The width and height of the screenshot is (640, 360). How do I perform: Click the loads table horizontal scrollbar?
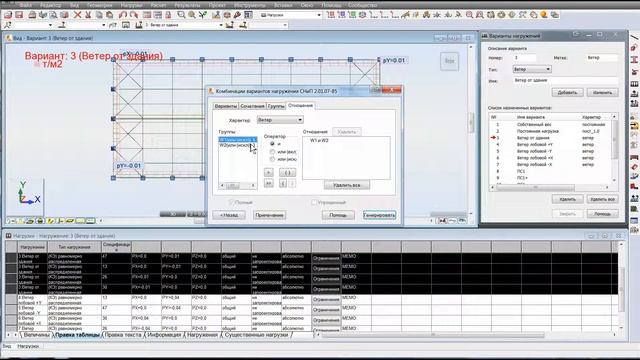tap(466, 335)
